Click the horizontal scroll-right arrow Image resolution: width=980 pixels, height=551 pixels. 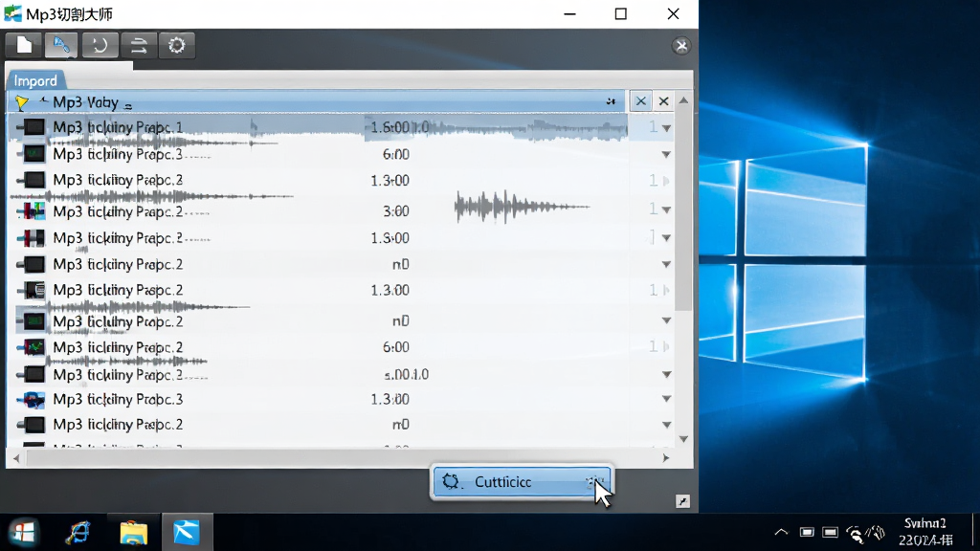click(x=666, y=458)
